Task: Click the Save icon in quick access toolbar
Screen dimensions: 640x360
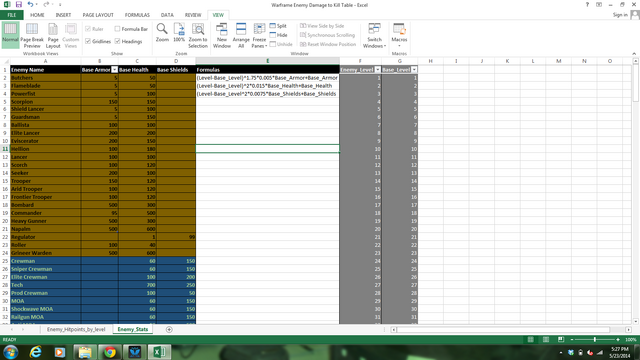Action: coord(19,4)
